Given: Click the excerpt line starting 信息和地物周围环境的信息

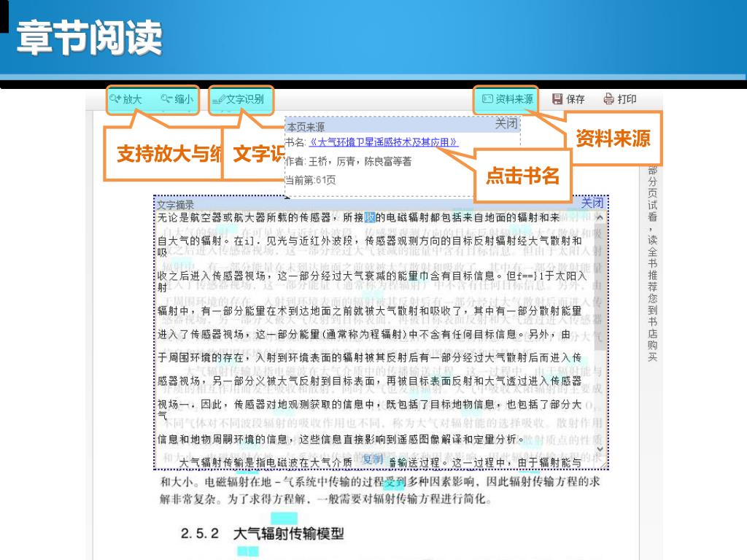Looking at the screenshot, I should (341, 439).
